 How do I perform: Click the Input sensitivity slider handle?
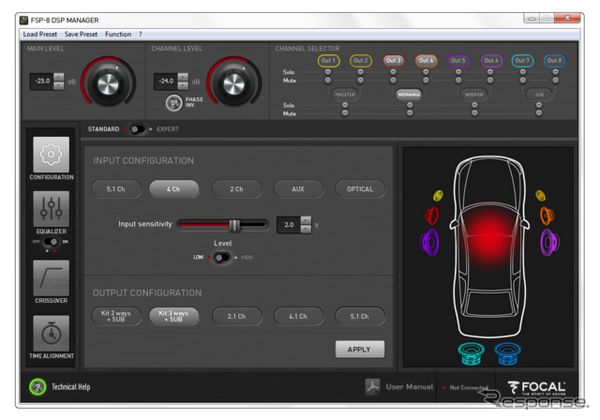pos(234,225)
